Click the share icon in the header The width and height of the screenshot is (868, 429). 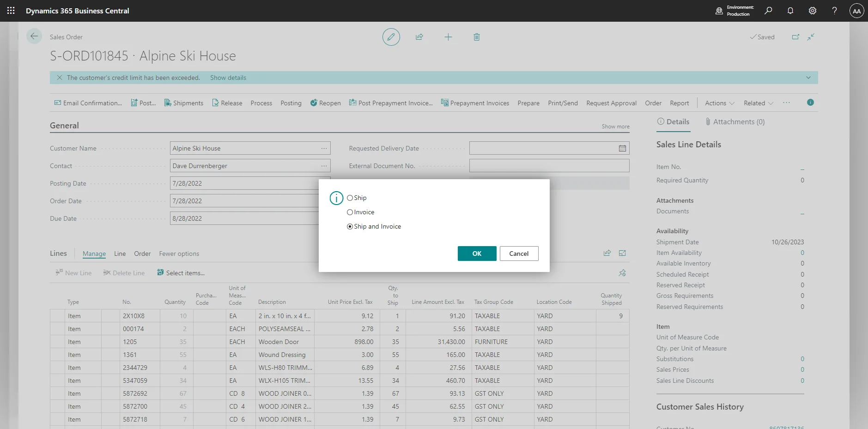pyautogui.click(x=419, y=37)
